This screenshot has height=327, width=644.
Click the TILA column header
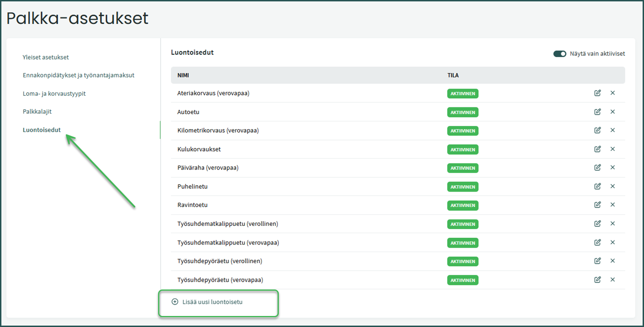(x=453, y=75)
